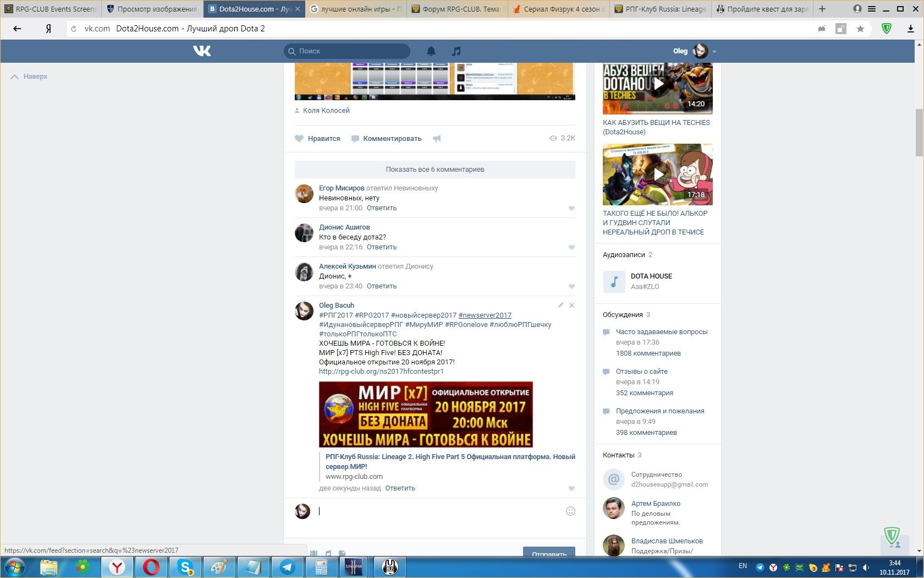Click the comment text input field
The image size is (924, 578).
[x=440, y=511]
